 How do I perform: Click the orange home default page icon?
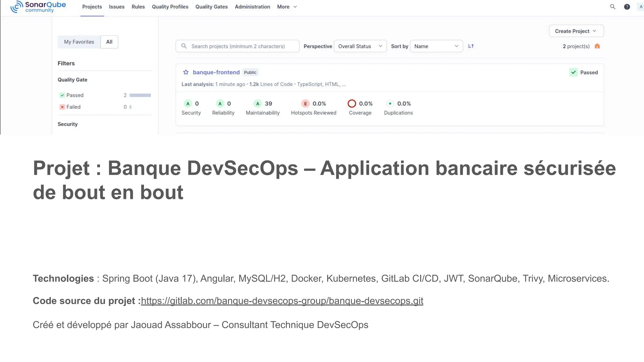597,46
